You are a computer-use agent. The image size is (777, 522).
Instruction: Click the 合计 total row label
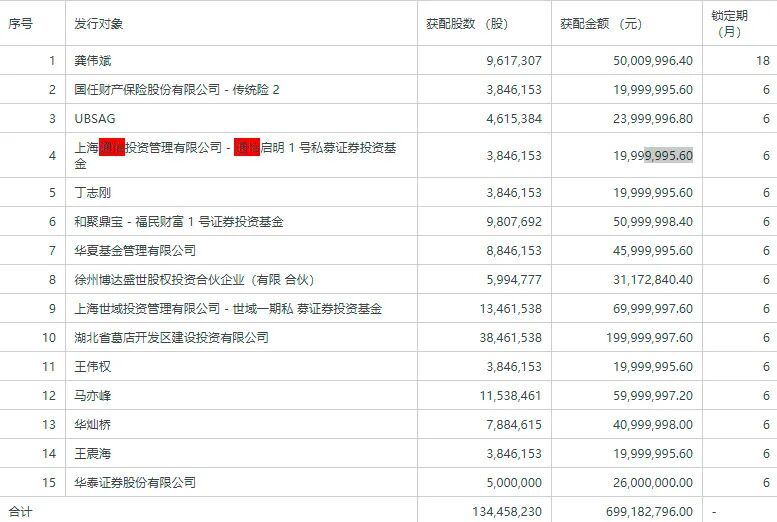pyautogui.click(x=20, y=512)
